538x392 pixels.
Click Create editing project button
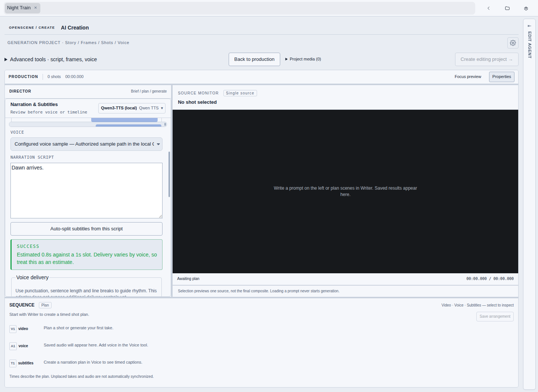click(486, 59)
